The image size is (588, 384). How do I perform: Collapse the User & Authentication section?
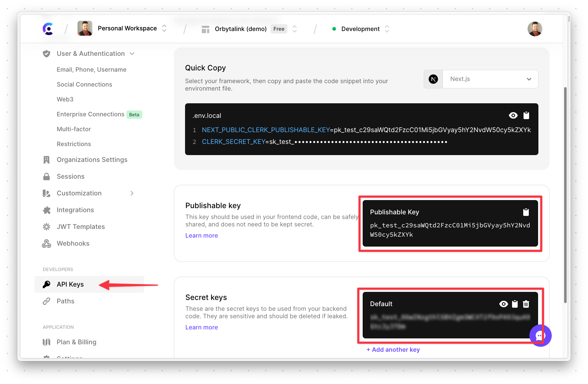(132, 53)
